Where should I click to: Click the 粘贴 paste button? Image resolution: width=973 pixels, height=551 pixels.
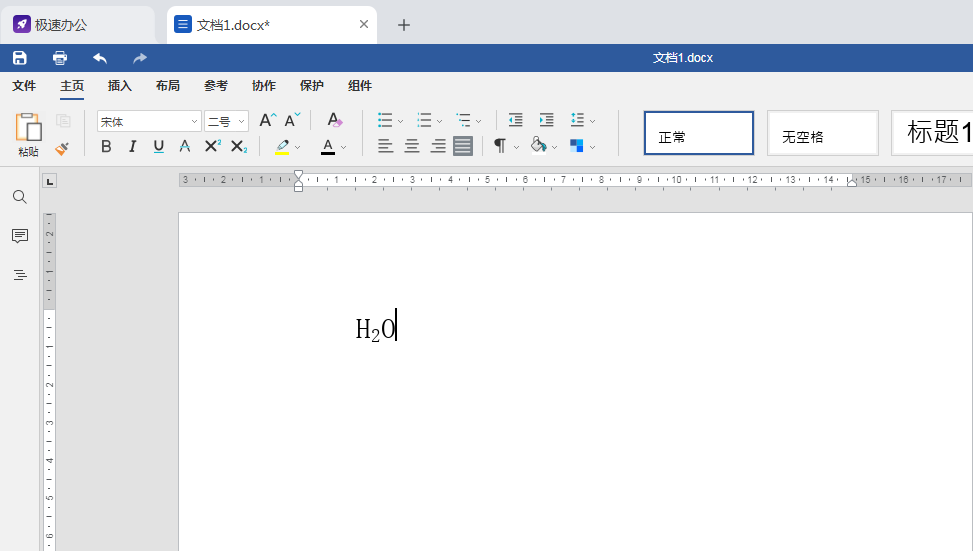click(28, 135)
